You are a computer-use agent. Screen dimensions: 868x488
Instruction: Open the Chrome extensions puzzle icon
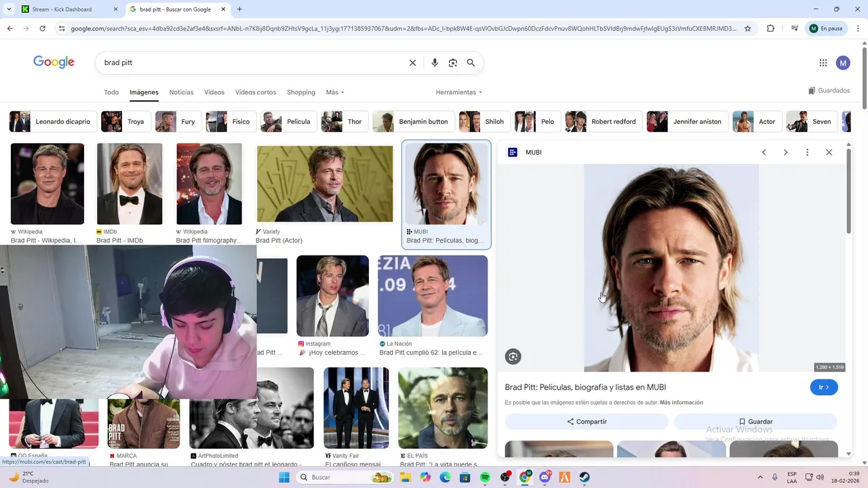[770, 28]
